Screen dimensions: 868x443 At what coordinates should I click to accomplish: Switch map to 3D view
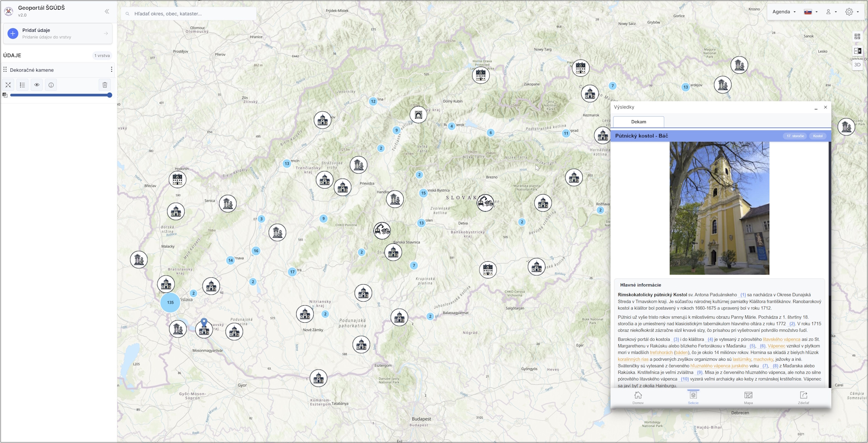[857, 65]
